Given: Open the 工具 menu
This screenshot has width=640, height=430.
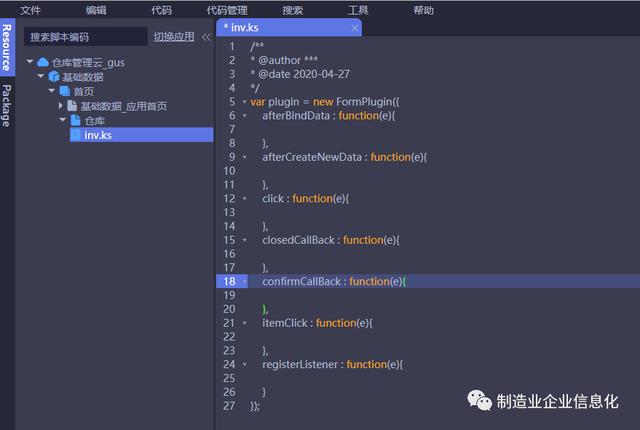Looking at the screenshot, I should (x=358, y=10).
